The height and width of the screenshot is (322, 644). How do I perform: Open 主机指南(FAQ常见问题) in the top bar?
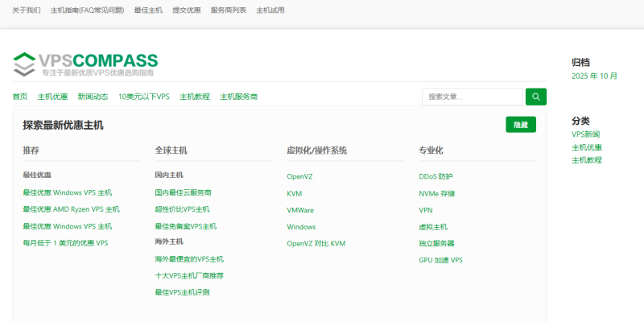pyautogui.click(x=88, y=10)
